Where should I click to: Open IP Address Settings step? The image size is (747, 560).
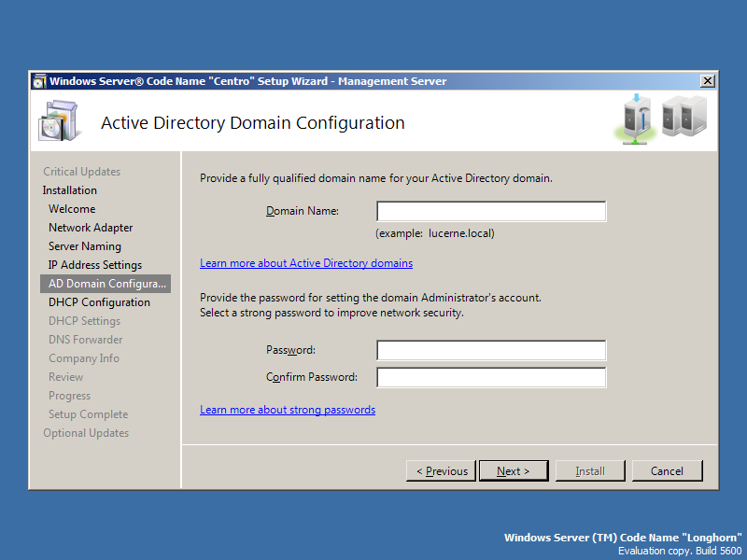pyautogui.click(x=95, y=265)
